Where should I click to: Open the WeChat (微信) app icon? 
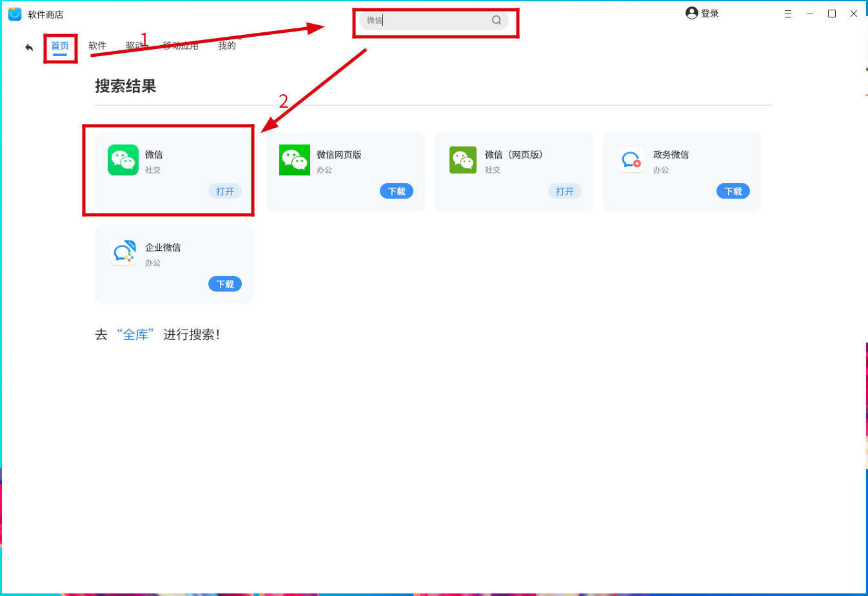click(123, 160)
